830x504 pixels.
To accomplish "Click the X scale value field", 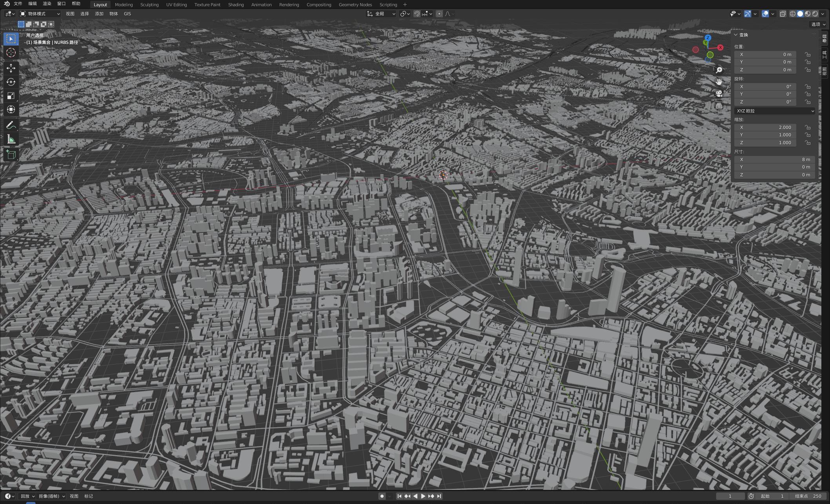I will [765, 127].
